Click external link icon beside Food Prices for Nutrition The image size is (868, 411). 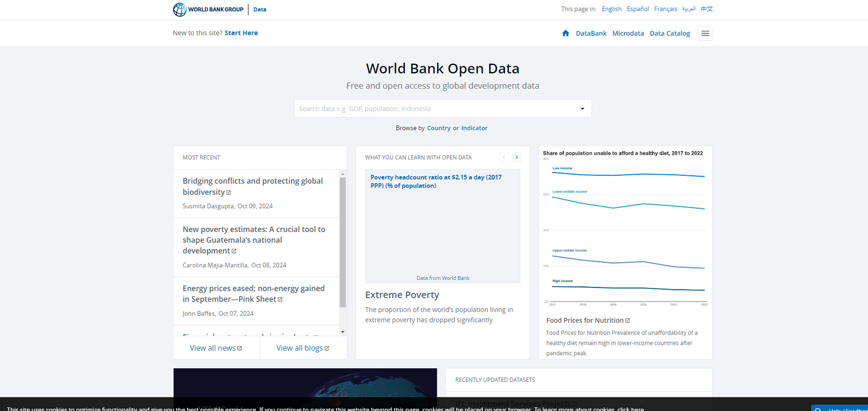pos(628,320)
